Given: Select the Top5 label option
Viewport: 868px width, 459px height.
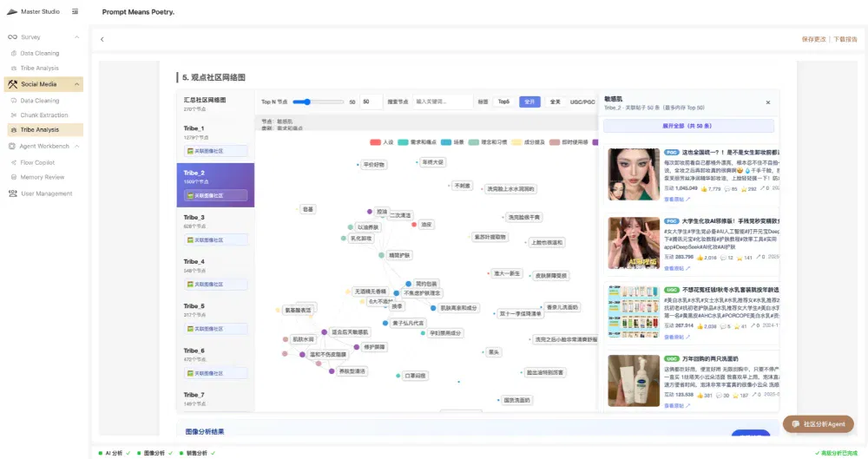Looking at the screenshot, I should click(503, 102).
